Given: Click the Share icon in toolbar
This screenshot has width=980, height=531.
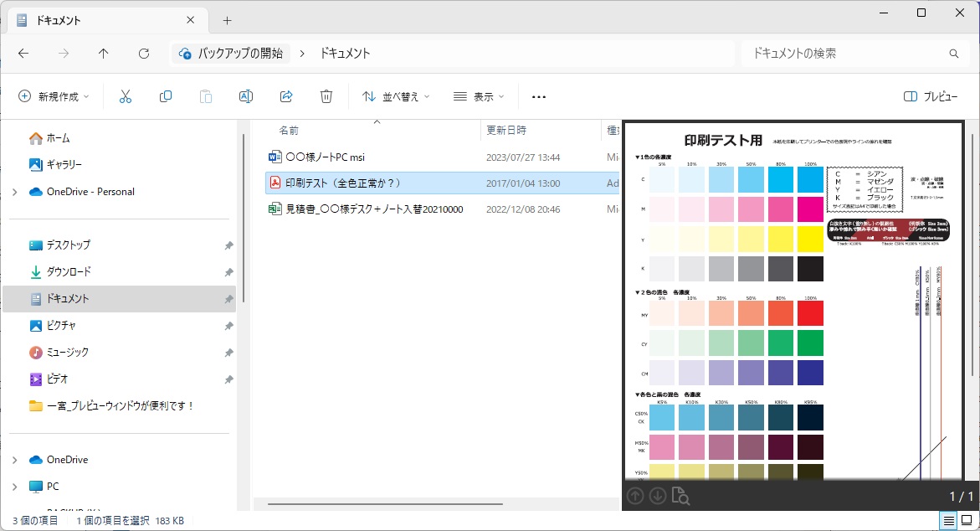Looking at the screenshot, I should coord(286,97).
